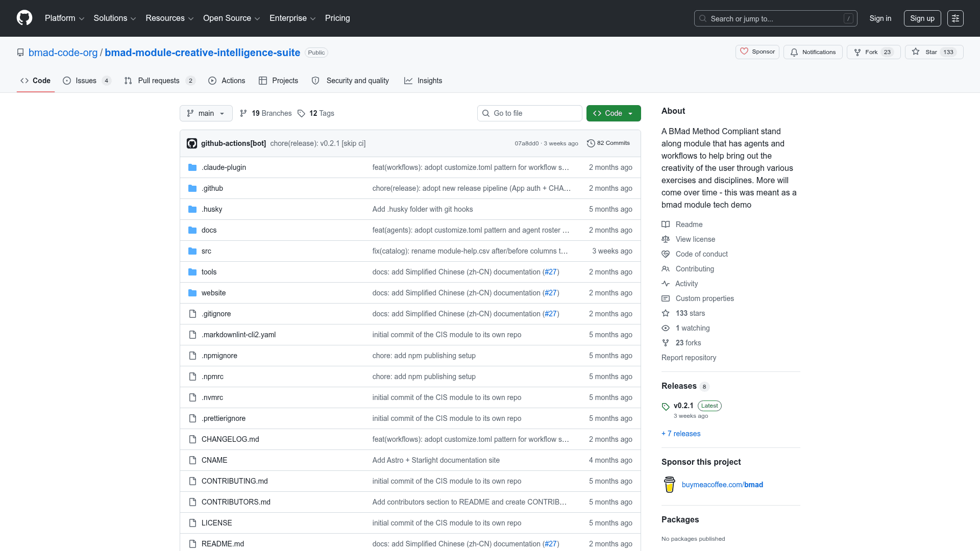
Task: Click the Sponsor heart button
Action: (757, 52)
